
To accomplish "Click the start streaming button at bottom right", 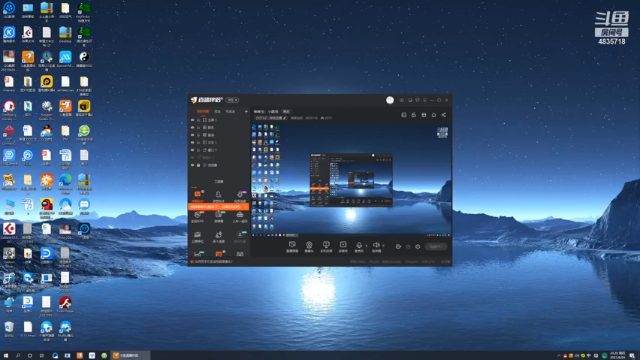I will coord(436,247).
